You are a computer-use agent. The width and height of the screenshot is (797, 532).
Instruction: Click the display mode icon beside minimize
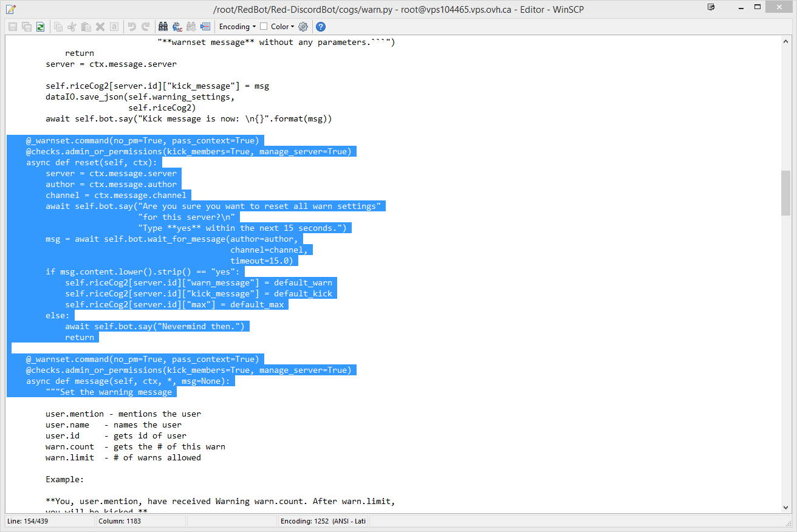pyautogui.click(x=711, y=7)
